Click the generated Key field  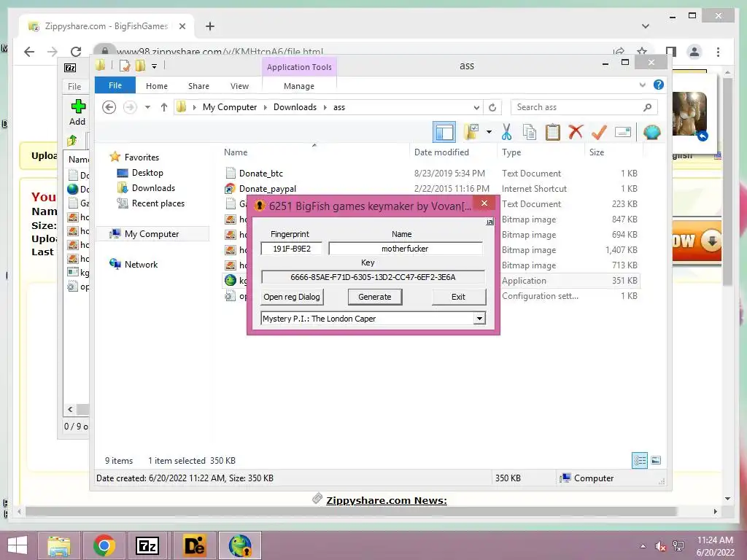[373, 277]
